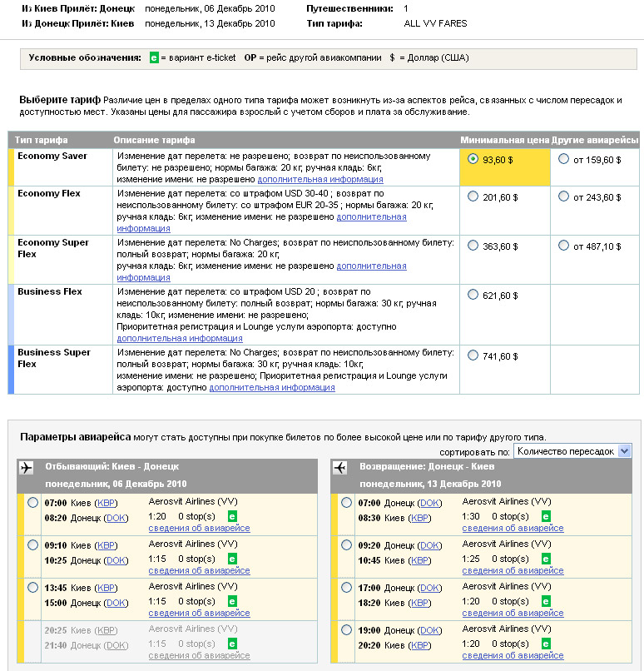Image resolution: width=644 pixels, height=671 pixels.
Task: Open Business Flex дополнительная информация link
Action: 180,338
